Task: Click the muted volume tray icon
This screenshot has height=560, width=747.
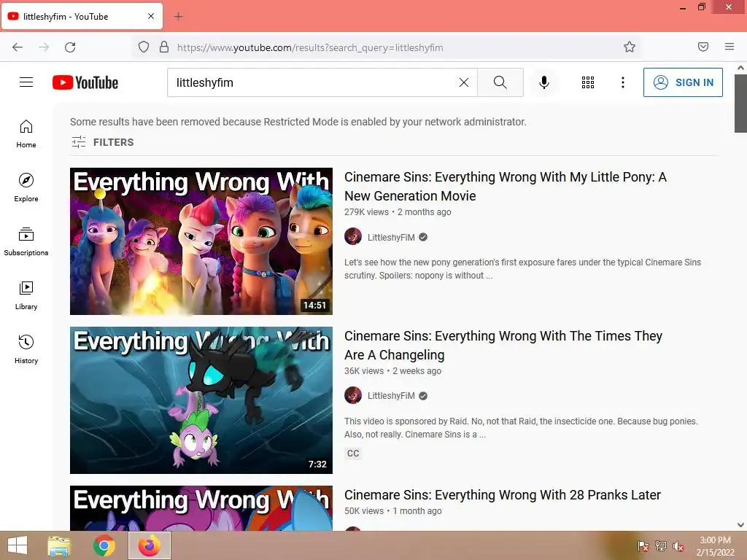Action: coord(678,546)
